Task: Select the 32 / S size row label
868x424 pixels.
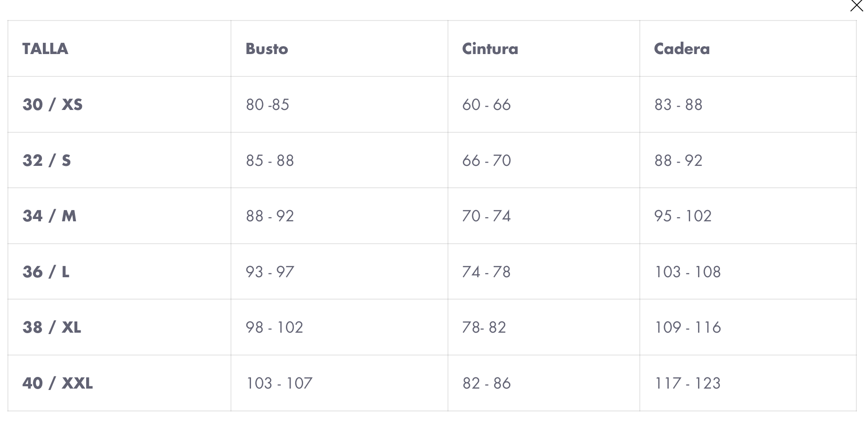Action: coord(47,160)
